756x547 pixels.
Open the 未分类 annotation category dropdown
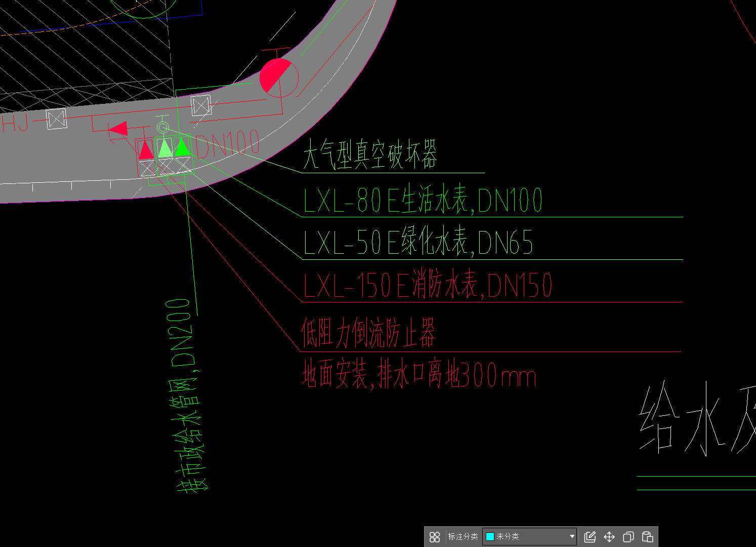[529, 536]
